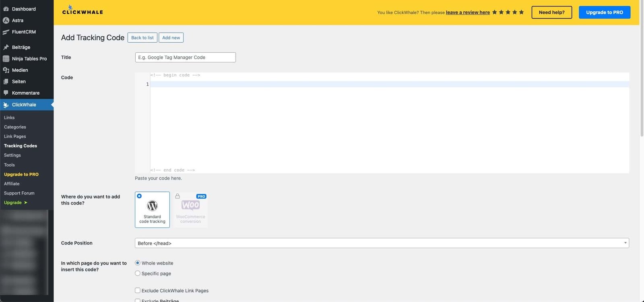Click the Astra logo icon

(x=6, y=21)
